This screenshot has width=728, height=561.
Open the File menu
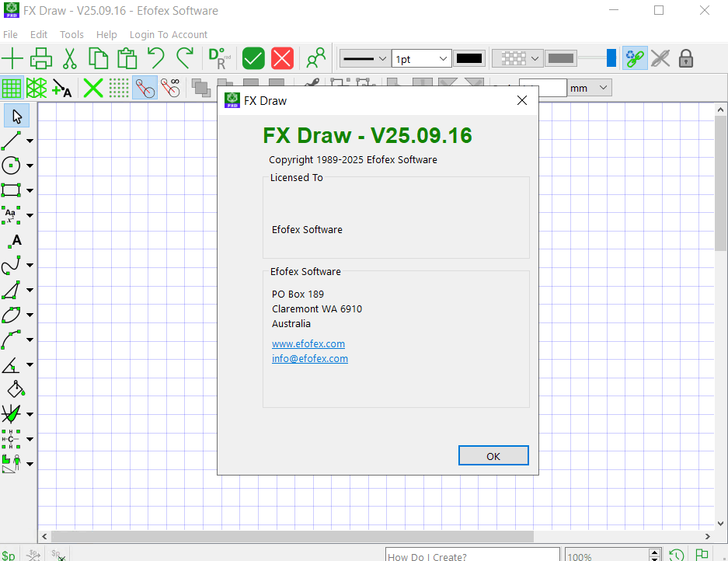10,35
